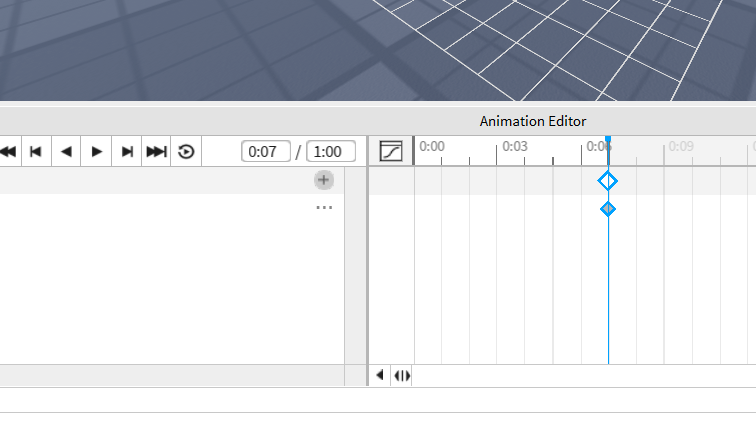
Task: Skip to the last frame
Action: (x=156, y=152)
